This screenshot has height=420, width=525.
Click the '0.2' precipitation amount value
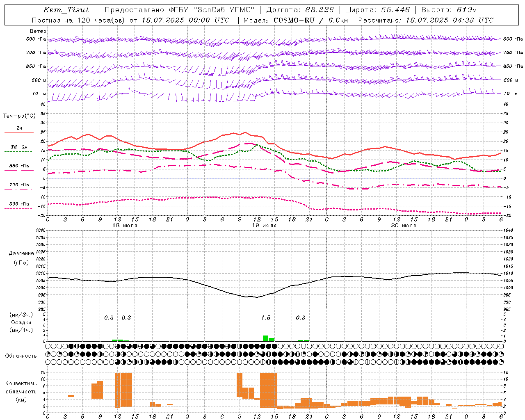[109, 318]
